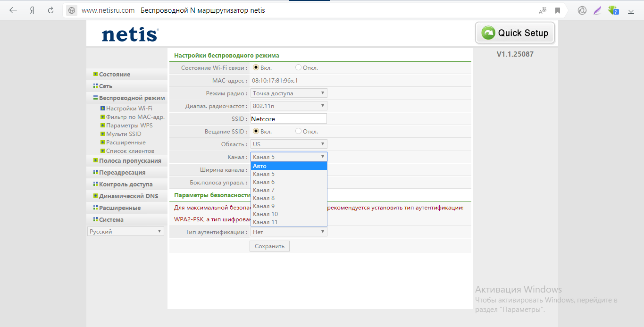Open Параметры WPS submenu item
Viewport: 644px width, 327px height.
coord(129,126)
